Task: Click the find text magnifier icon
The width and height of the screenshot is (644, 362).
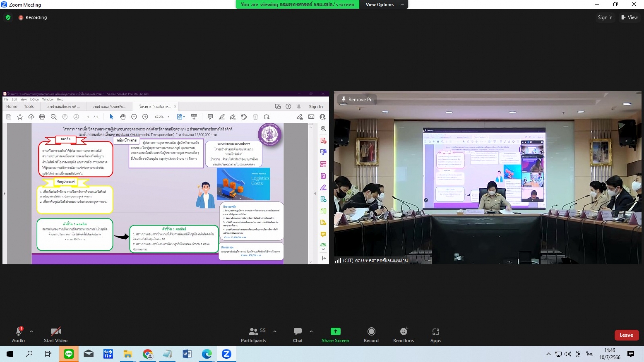Action: tap(53, 117)
